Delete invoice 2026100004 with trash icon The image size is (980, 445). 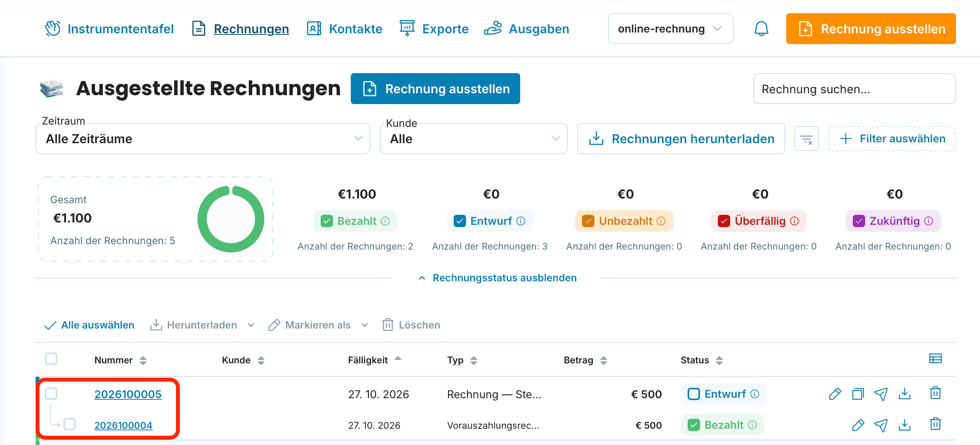tap(935, 424)
